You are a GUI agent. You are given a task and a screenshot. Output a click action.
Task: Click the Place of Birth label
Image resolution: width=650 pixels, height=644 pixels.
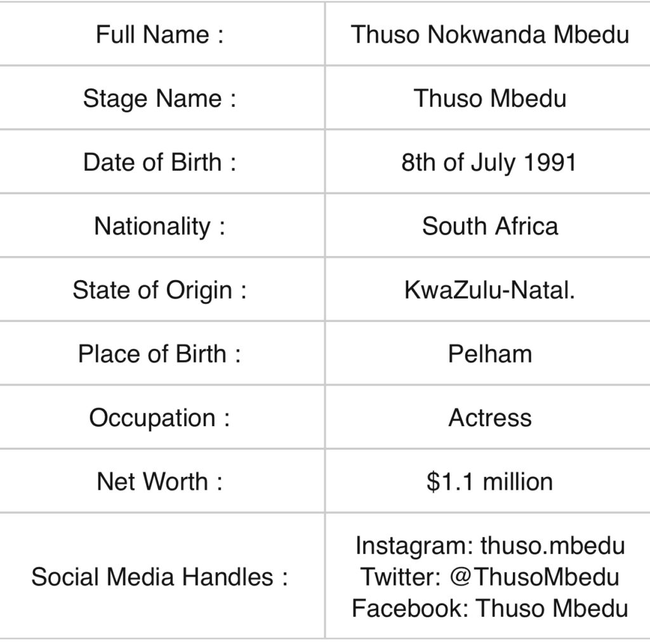click(x=159, y=354)
